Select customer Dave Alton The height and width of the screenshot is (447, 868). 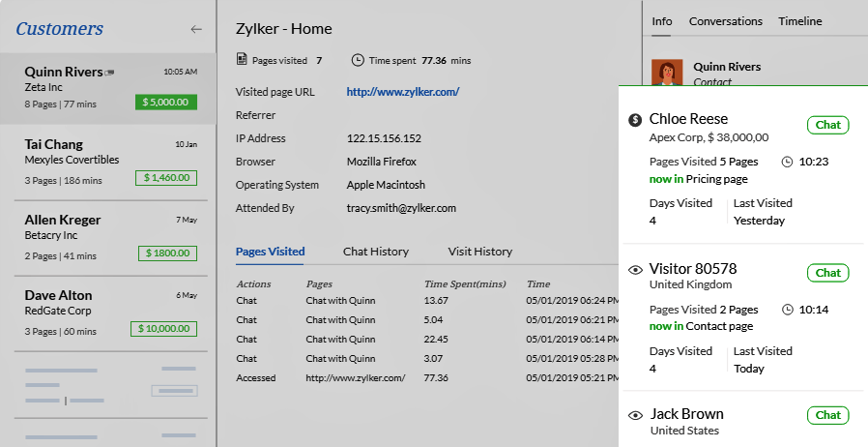[111, 313]
